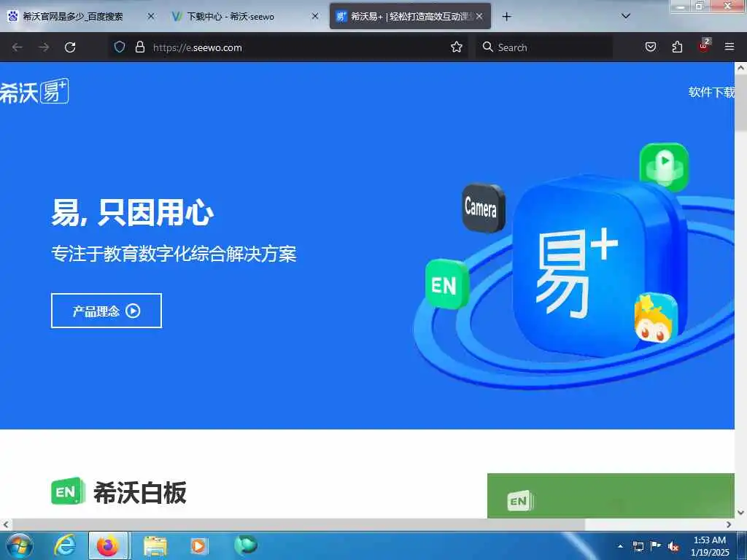This screenshot has height=560, width=747.
Task: Reload the current page
Action: click(x=70, y=47)
